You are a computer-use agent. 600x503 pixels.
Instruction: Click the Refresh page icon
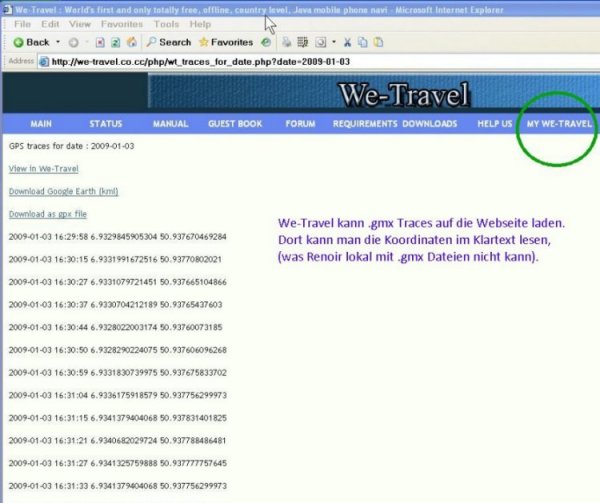click(116, 42)
